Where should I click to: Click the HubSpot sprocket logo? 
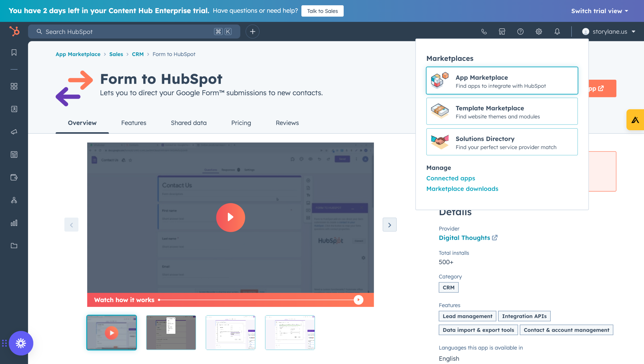point(14,31)
